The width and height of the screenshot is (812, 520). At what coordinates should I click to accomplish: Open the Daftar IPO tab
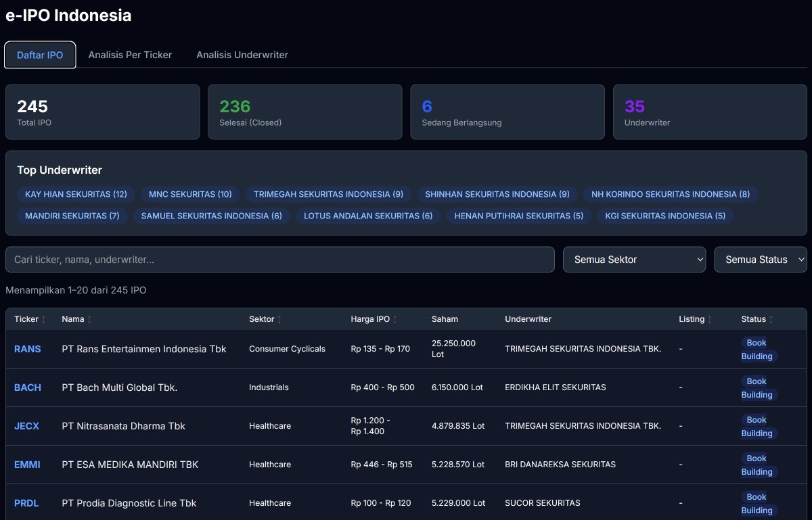[x=40, y=55]
